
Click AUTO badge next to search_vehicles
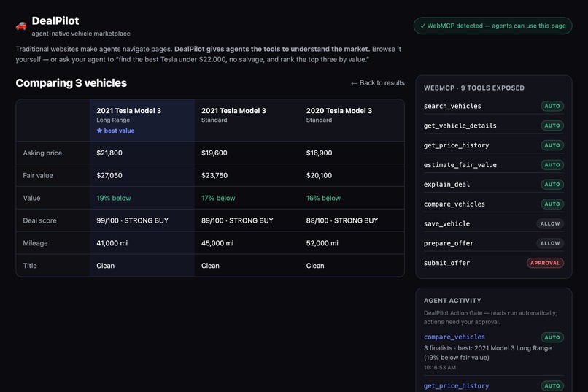click(552, 106)
